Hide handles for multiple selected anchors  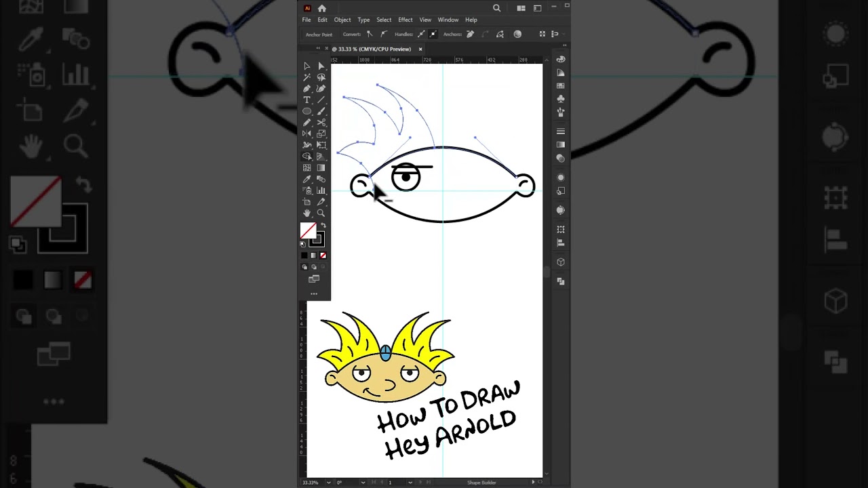click(x=433, y=34)
